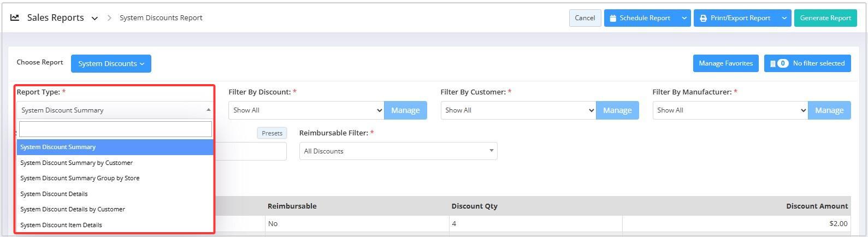The height and width of the screenshot is (237, 868).
Task: Expand the Sales Reports chevron menu
Action: (95, 18)
